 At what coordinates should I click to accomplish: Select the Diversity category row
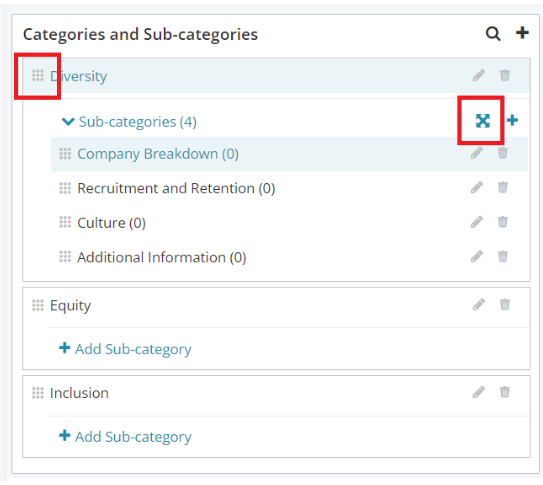(276, 75)
